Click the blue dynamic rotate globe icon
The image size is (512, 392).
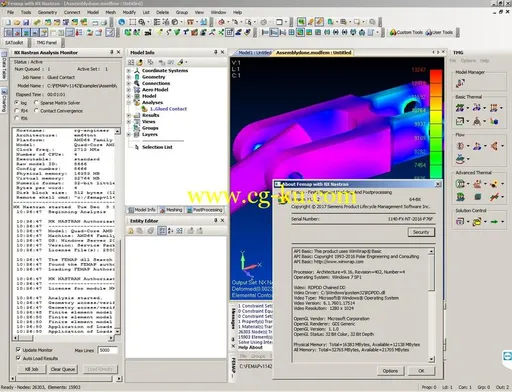point(122,22)
